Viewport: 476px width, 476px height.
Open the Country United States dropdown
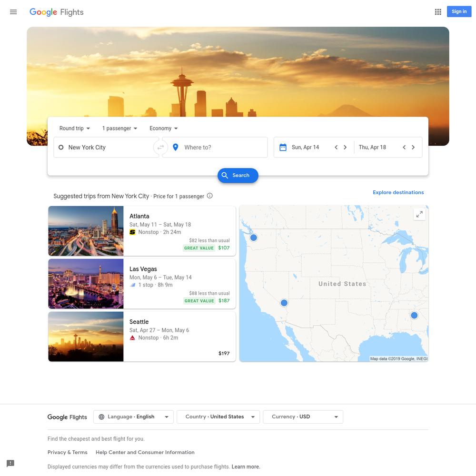[x=218, y=417]
